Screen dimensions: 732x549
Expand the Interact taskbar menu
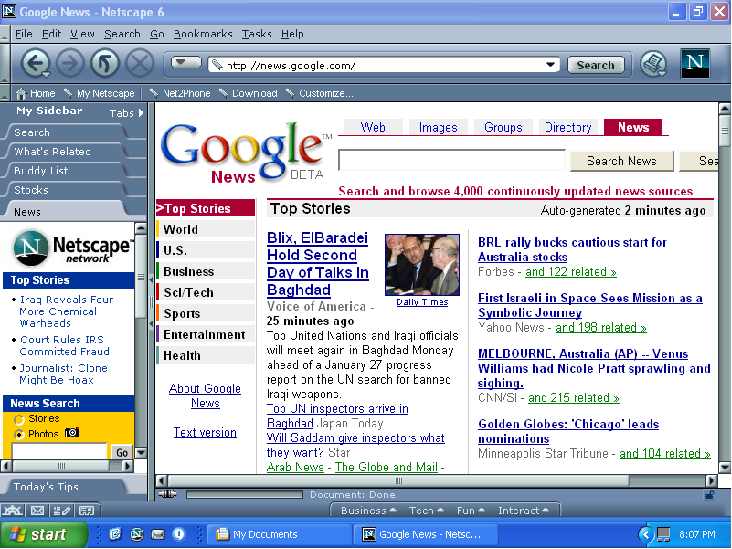tap(523, 511)
